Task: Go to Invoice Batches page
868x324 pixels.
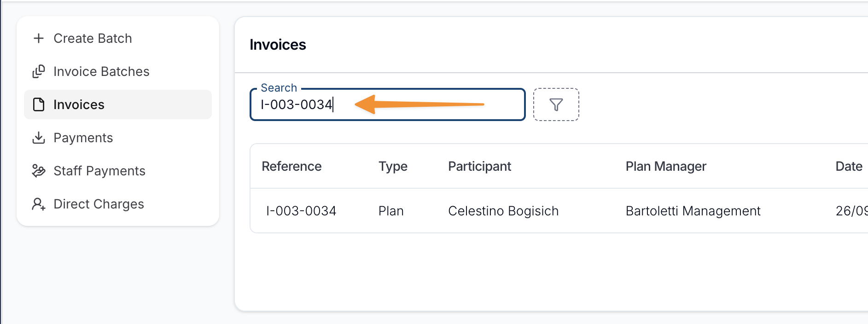Action: point(101,71)
